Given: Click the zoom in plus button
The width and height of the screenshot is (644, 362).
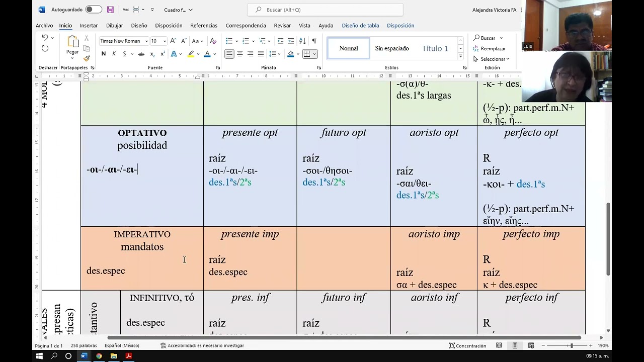Looking at the screenshot, I should click(x=591, y=345).
